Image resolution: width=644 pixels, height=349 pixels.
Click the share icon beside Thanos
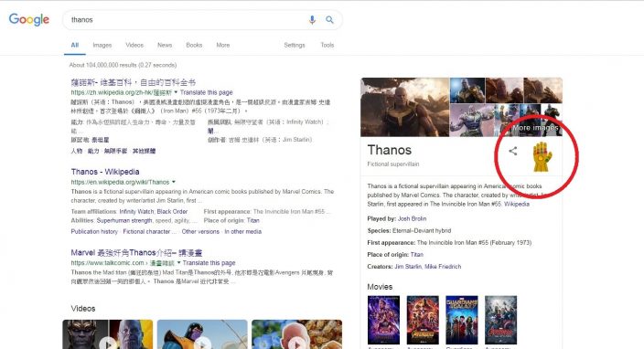pyautogui.click(x=512, y=151)
